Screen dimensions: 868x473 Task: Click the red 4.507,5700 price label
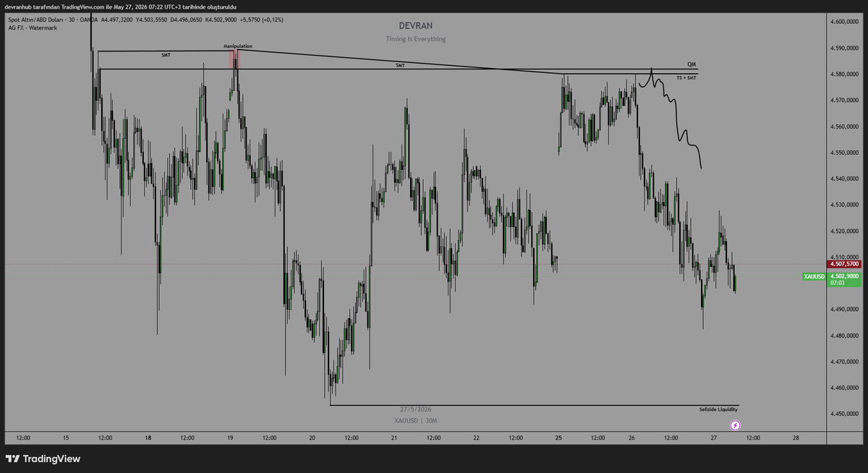pos(844,265)
